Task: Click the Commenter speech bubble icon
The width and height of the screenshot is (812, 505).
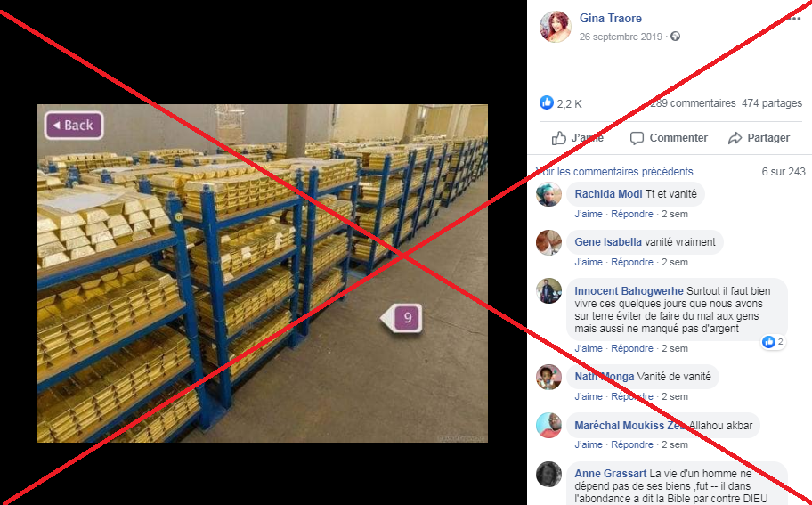Action: [637, 138]
